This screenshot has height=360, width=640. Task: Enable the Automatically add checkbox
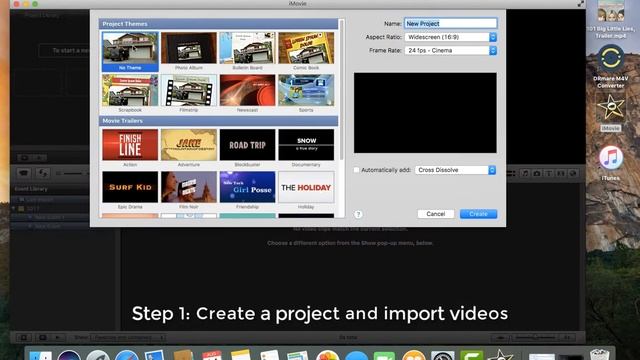pyautogui.click(x=356, y=170)
